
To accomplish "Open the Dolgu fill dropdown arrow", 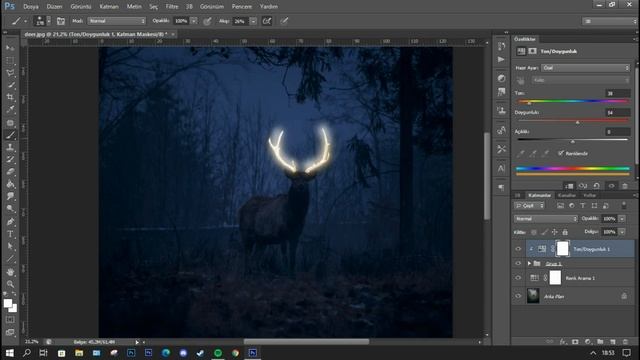I will (622, 232).
